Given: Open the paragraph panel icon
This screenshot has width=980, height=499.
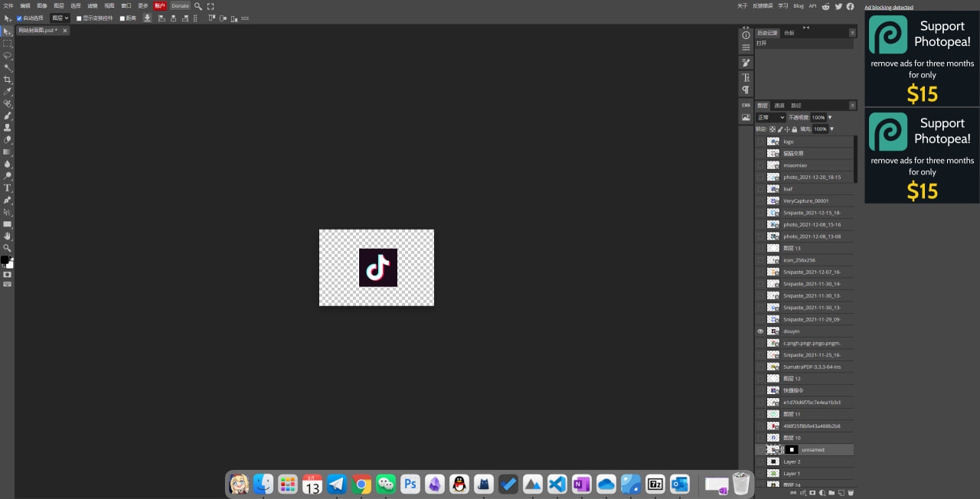Looking at the screenshot, I should (746, 90).
